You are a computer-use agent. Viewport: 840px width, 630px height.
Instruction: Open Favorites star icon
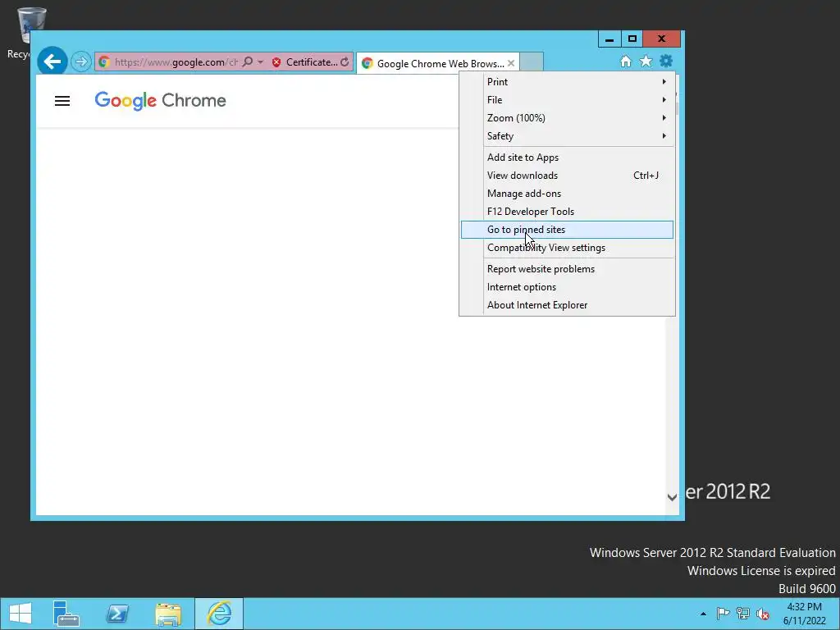(646, 61)
